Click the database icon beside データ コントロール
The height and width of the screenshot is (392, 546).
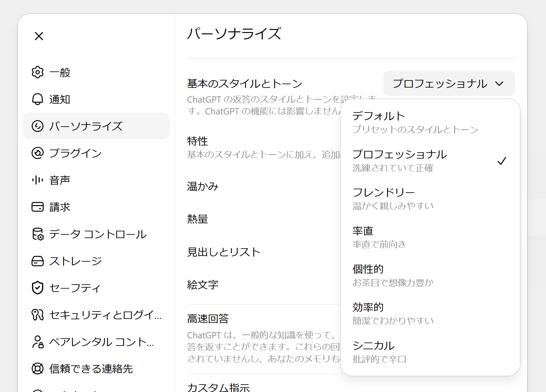[x=38, y=234]
